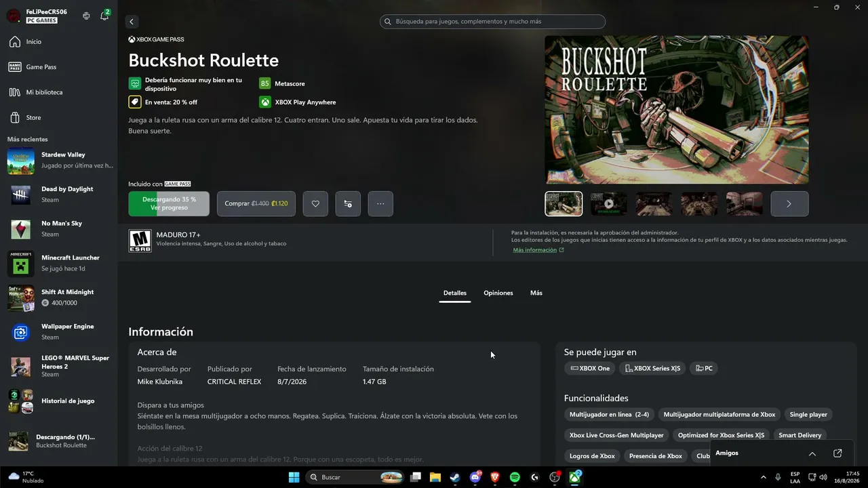Open the Descargando (1/1) download queue item
This screenshot has height=488, width=868.
pos(59,441)
